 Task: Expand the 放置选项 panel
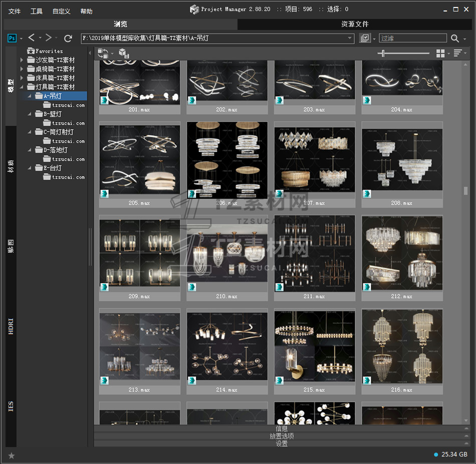tap(282, 436)
